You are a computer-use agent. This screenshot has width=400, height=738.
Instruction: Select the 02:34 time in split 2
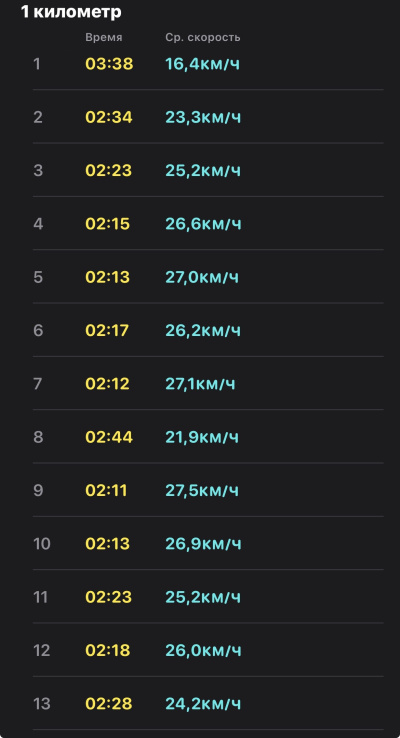(x=109, y=117)
